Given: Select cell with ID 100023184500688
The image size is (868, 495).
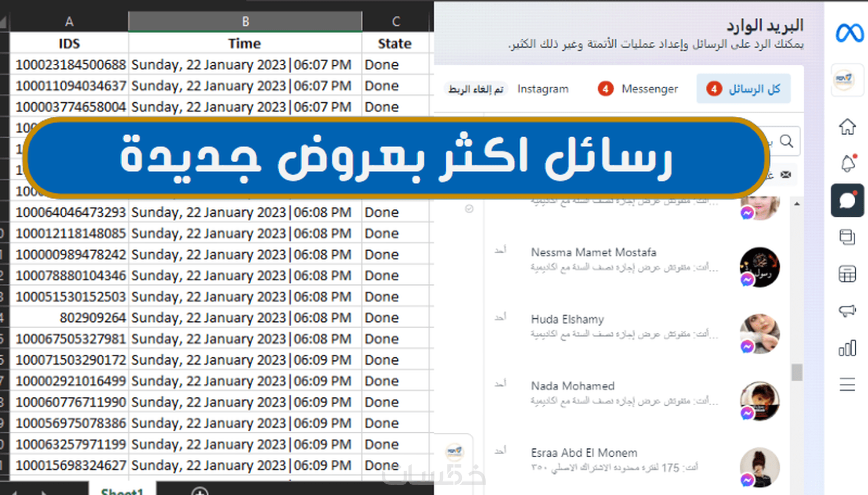Looking at the screenshot, I should click(x=69, y=65).
